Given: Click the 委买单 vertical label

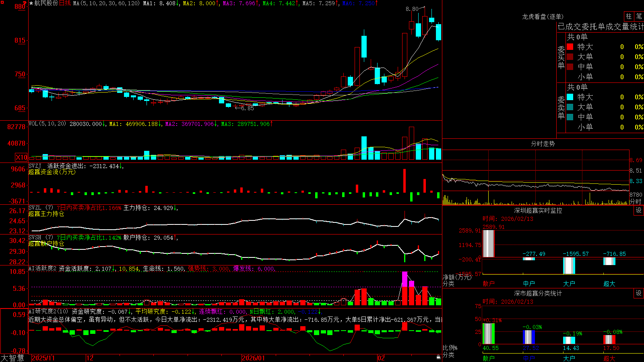Looking at the screenshot, I should (x=561, y=58).
